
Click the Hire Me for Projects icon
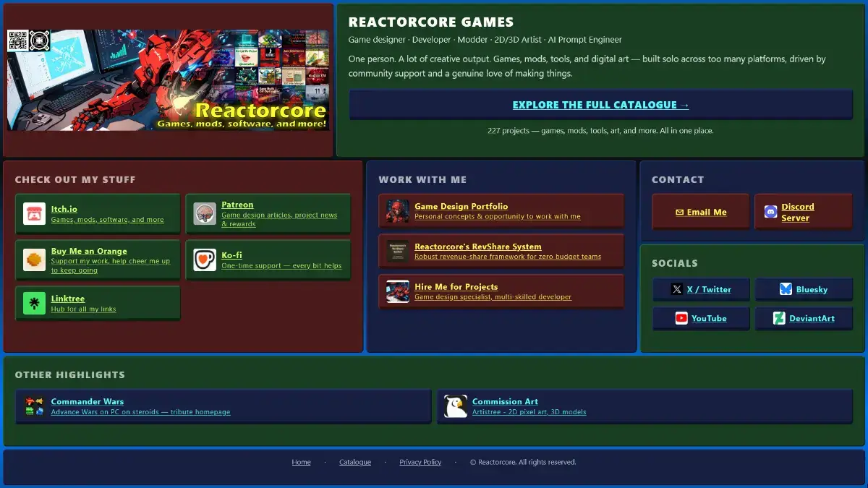[397, 291]
